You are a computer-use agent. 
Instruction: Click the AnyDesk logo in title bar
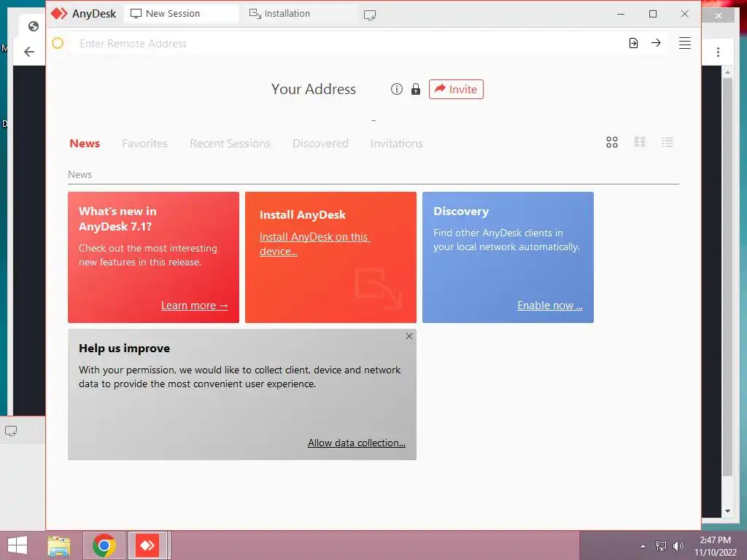pyautogui.click(x=59, y=14)
